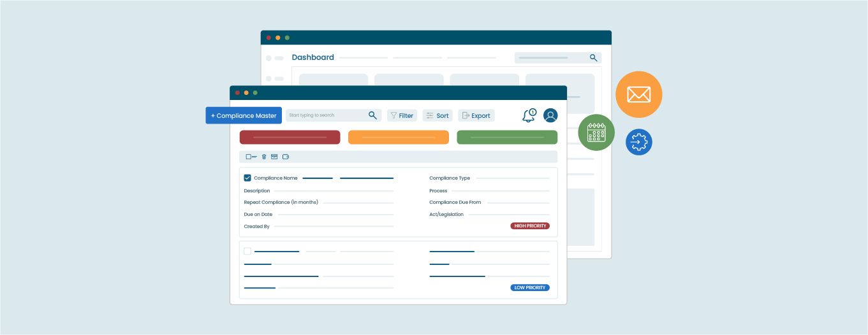Click the tag label icon
The image size is (868, 335).
(286, 157)
